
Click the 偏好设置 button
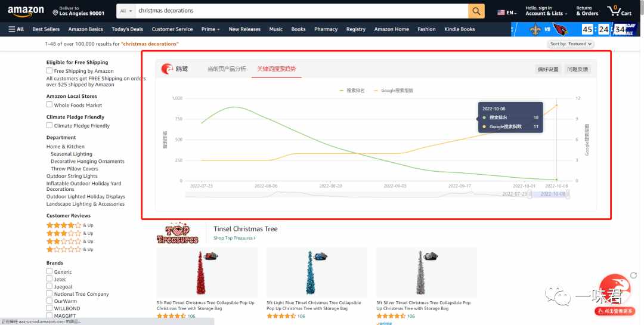pos(548,69)
